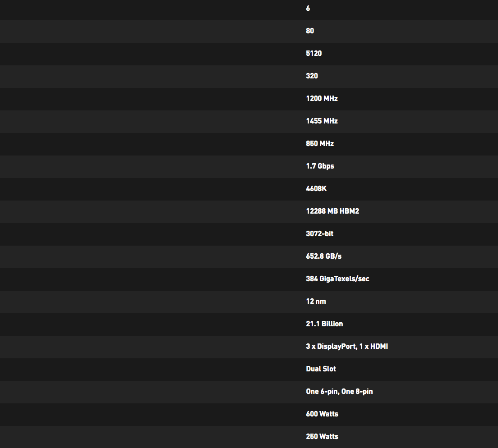Select the "One 6-pin, One 8-pin" text

[339, 392]
